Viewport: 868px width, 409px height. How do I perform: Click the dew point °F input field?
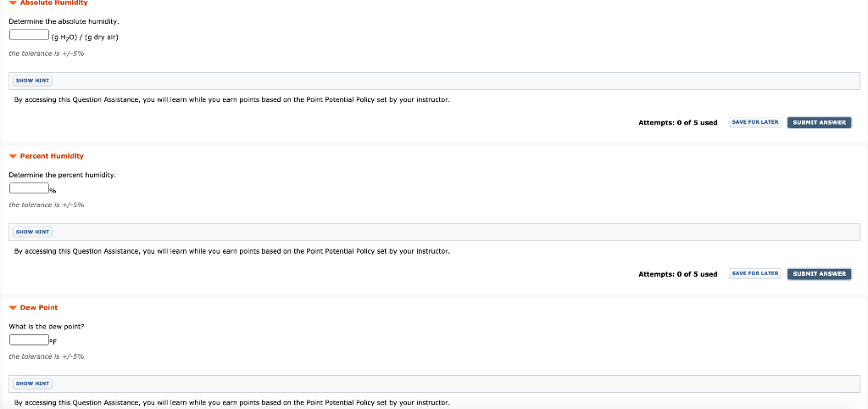click(30, 339)
